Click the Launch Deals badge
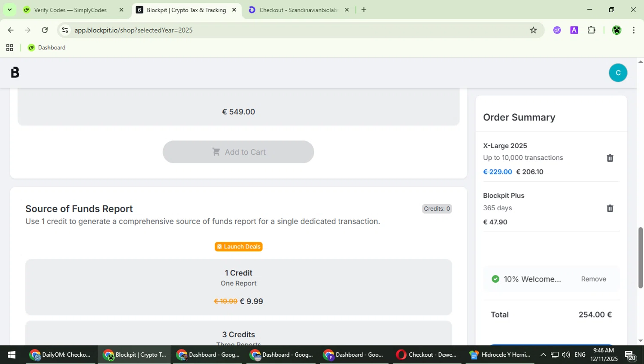The image size is (644, 364). (x=238, y=247)
